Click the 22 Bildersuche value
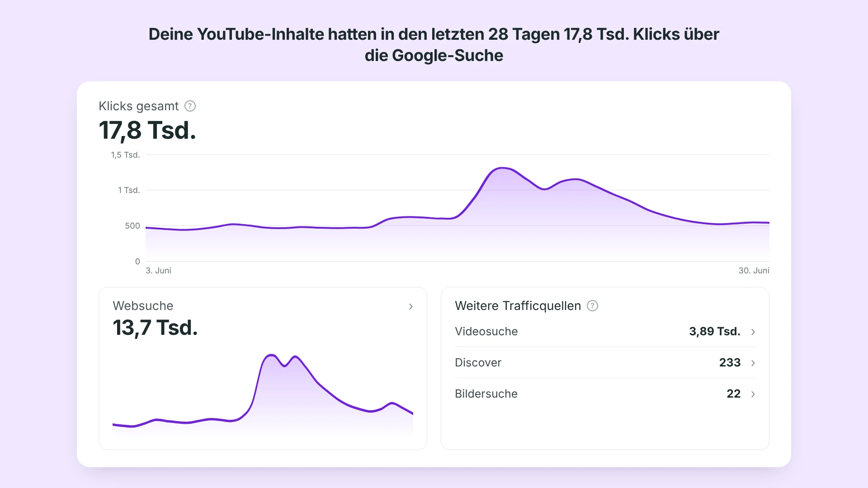 click(733, 394)
